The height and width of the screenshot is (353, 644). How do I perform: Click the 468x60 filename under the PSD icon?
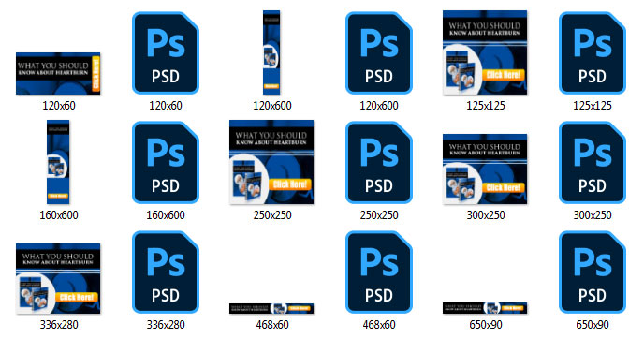[379, 325]
